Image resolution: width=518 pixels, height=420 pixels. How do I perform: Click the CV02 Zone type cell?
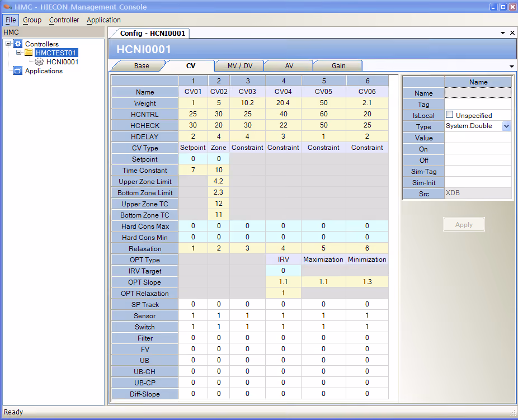(219, 148)
